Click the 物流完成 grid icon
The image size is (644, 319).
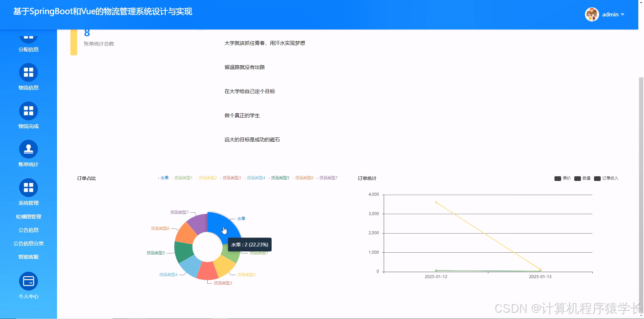[29, 111]
